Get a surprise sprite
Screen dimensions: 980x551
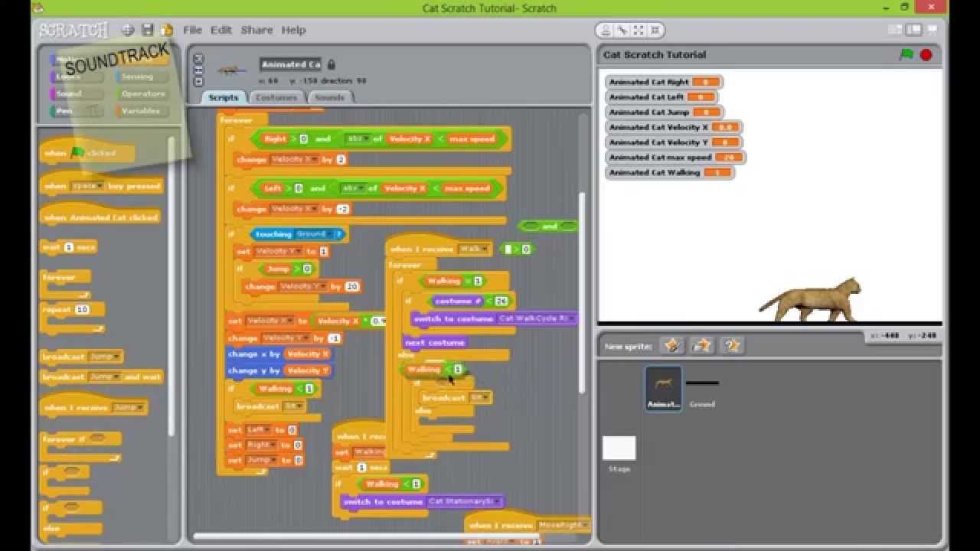click(733, 346)
